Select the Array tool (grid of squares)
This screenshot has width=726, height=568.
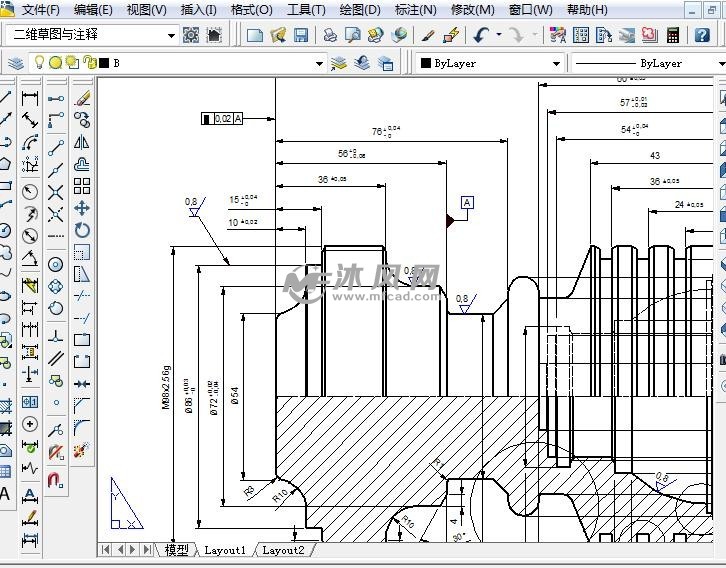(x=82, y=186)
